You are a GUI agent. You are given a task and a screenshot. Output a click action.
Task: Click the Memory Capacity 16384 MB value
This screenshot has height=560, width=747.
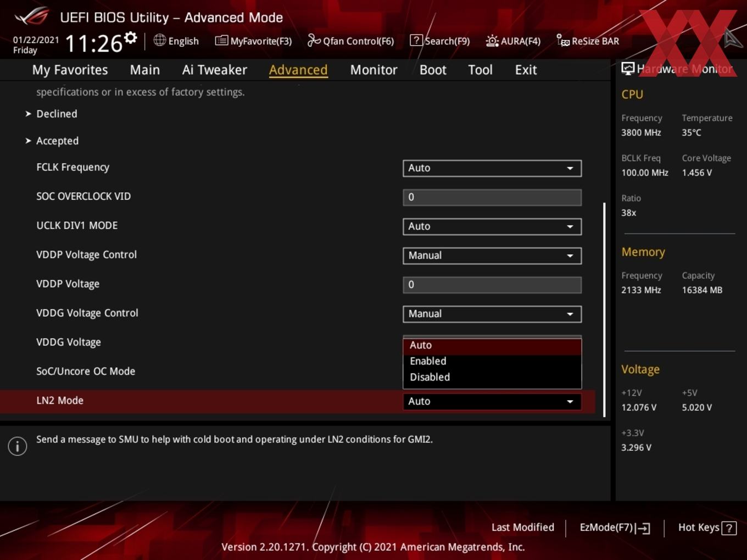tap(702, 290)
